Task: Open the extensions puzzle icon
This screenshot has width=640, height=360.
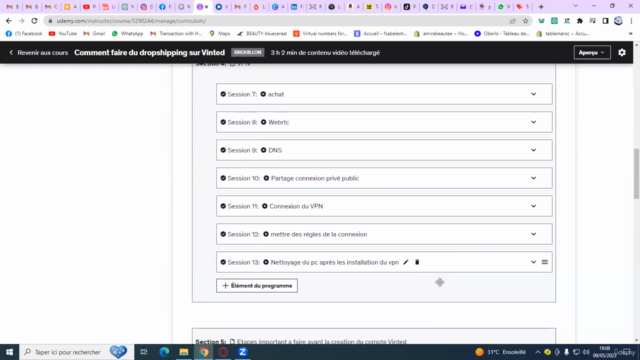Action: tap(580, 21)
